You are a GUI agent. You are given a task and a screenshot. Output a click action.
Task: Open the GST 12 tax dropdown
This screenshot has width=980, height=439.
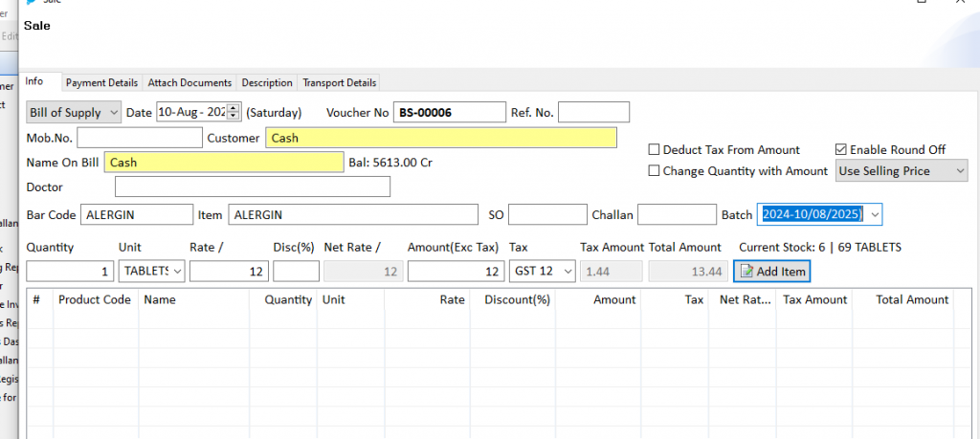543,271
